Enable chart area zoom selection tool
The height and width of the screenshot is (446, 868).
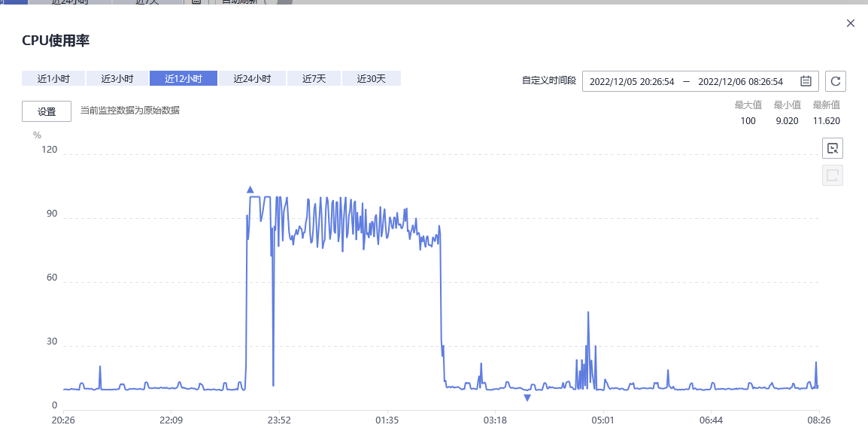833,148
